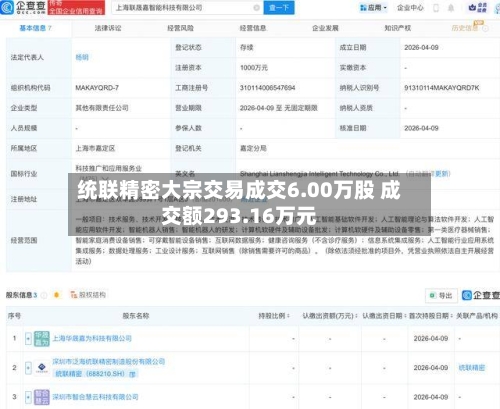Click the 深圳市泛海统联 shareholder logo
The width and height of the screenshot is (500, 409).
pos(42,368)
